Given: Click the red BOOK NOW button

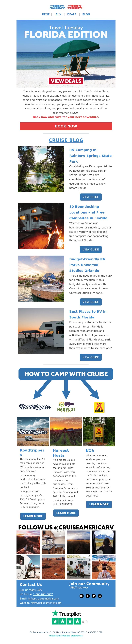Looking at the screenshot, I should tap(66, 126).
